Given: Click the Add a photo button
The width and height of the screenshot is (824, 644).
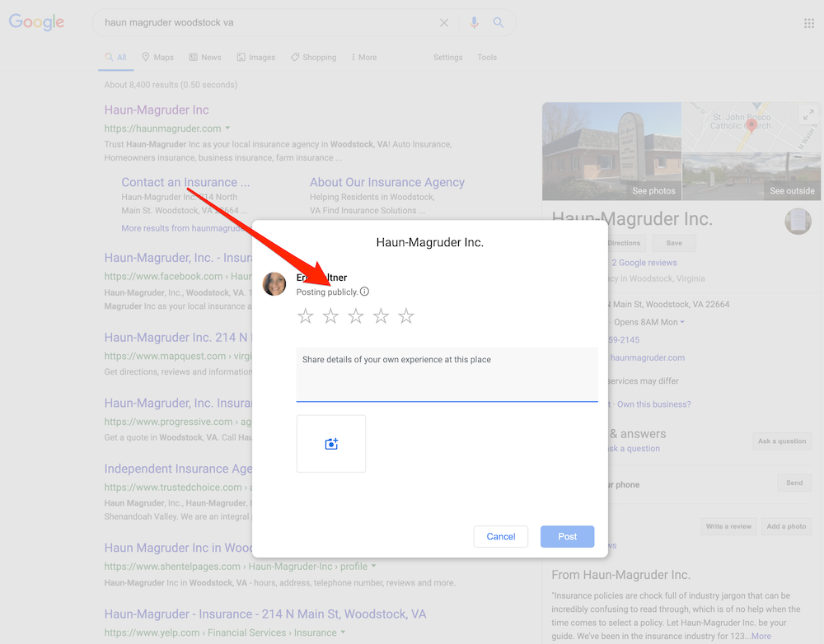Looking at the screenshot, I should pos(786,526).
